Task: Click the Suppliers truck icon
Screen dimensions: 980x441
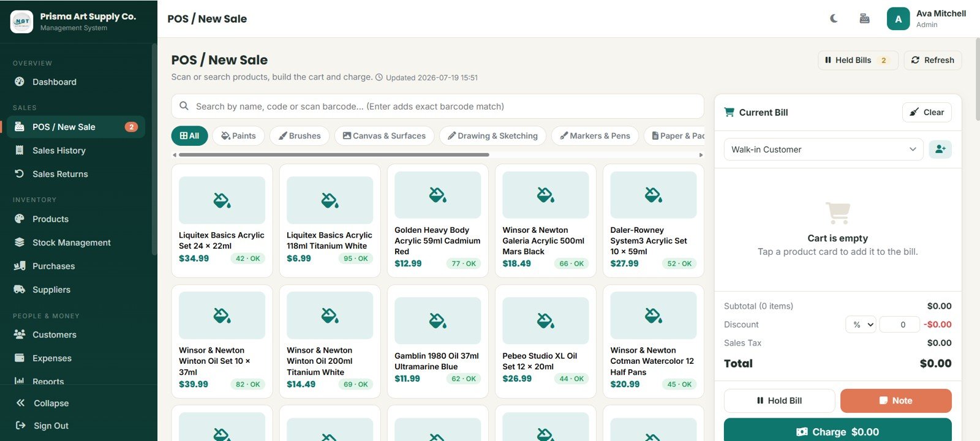Action: pyautogui.click(x=20, y=289)
